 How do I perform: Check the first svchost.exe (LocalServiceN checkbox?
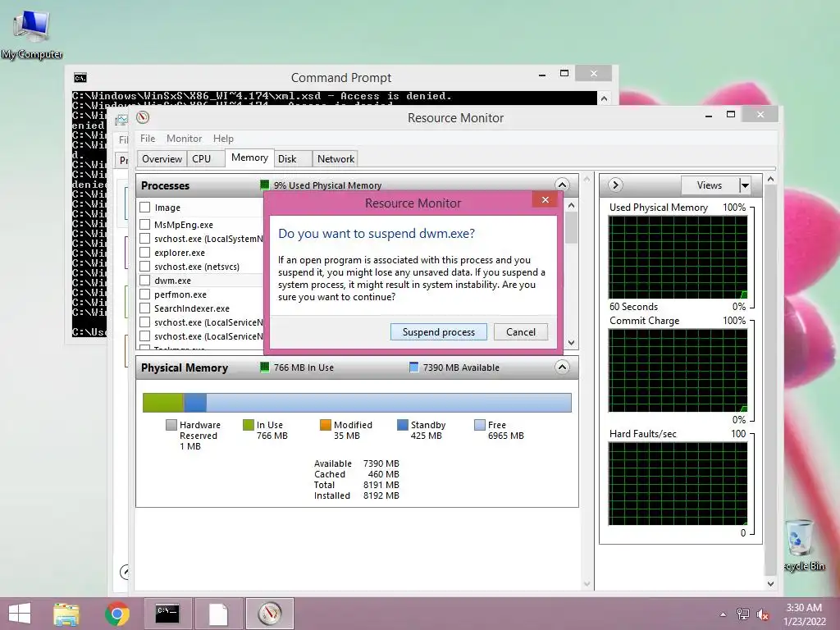click(144, 322)
